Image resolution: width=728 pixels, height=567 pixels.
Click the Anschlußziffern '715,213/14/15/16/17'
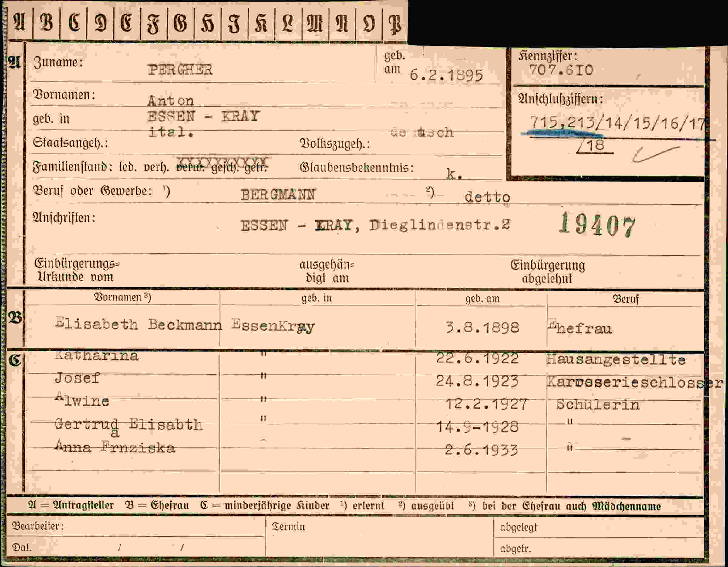[x=617, y=123]
